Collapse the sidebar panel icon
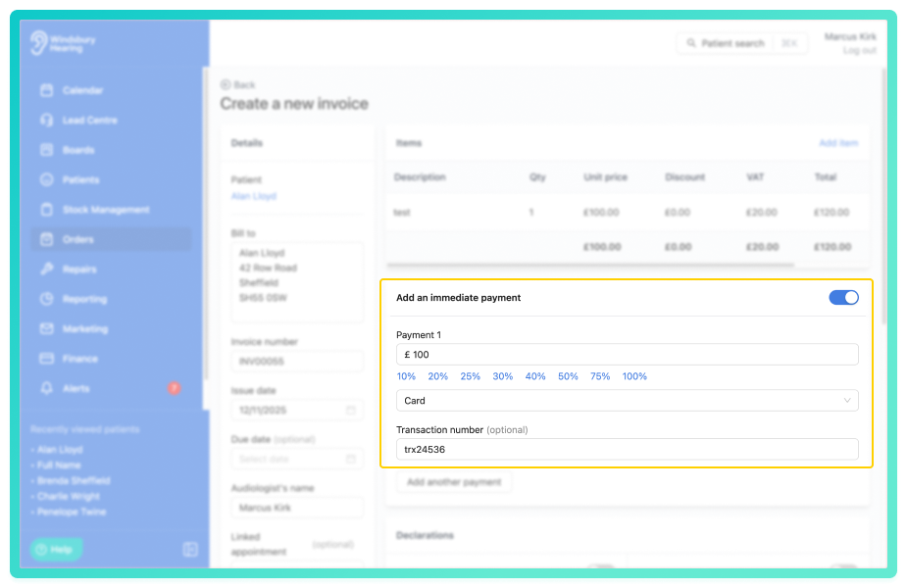Viewport: 907px width, 588px height. (190, 549)
